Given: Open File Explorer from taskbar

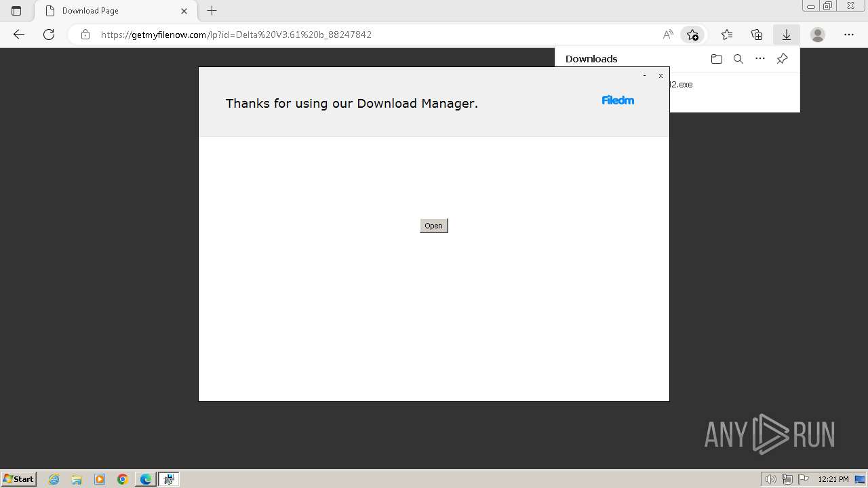Looking at the screenshot, I should click(x=77, y=479).
